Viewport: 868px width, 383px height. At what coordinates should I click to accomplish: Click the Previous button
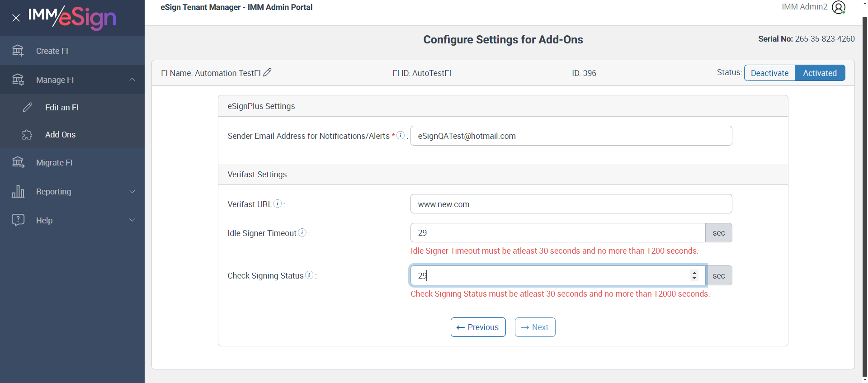(478, 327)
